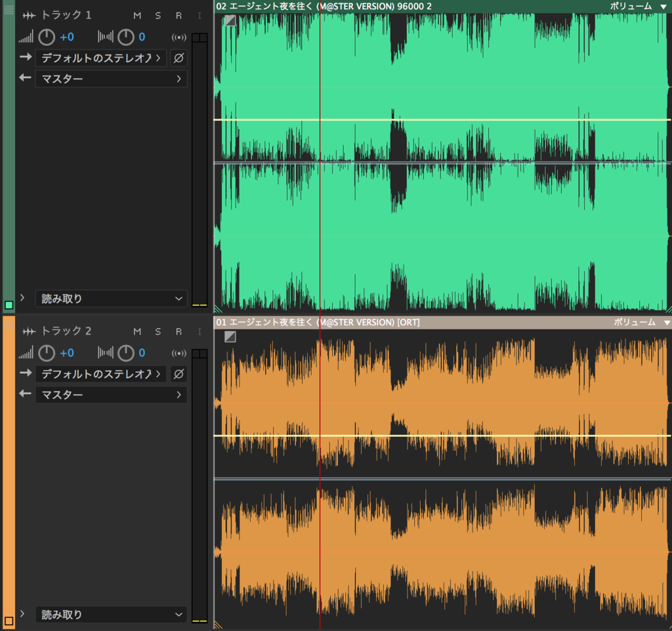Screen dimensions: 672x631
Task: Click Track 1 output arrow icon
Action: tap(26, 77)
